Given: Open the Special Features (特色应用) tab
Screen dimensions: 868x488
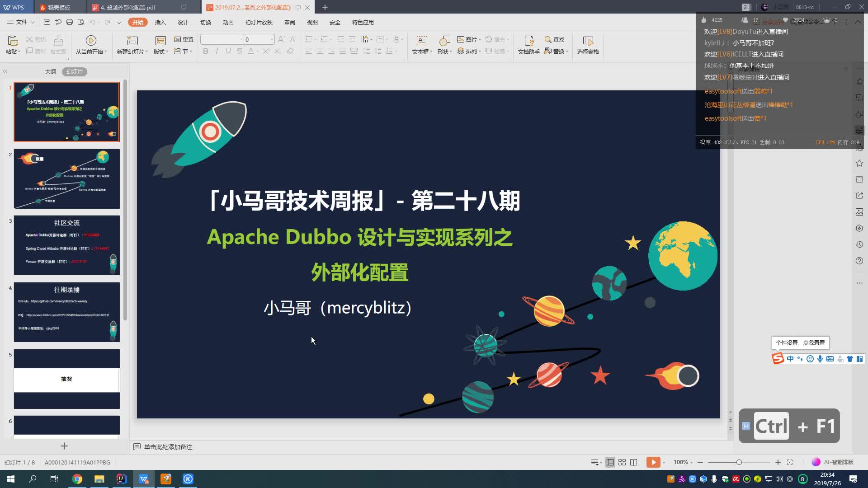Looking at the screenshot, I should tap(363, 22).
